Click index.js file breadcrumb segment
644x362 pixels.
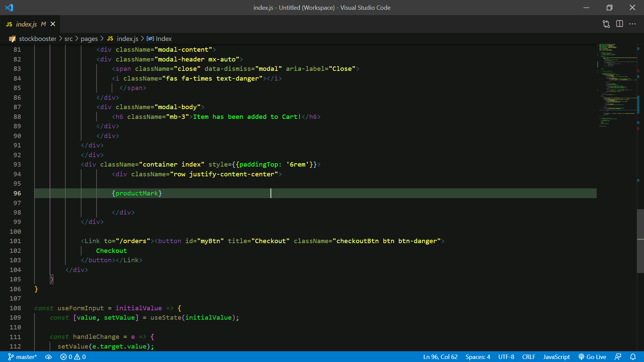[127, 39]
